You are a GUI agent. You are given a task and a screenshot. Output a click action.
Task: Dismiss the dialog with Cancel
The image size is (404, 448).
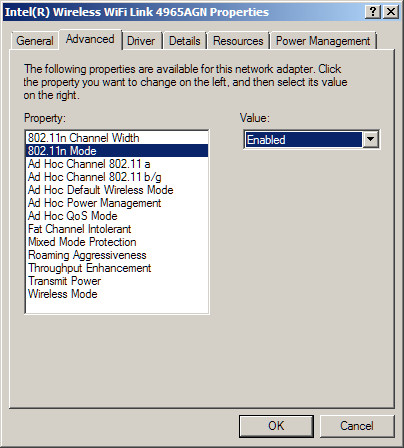357,426
